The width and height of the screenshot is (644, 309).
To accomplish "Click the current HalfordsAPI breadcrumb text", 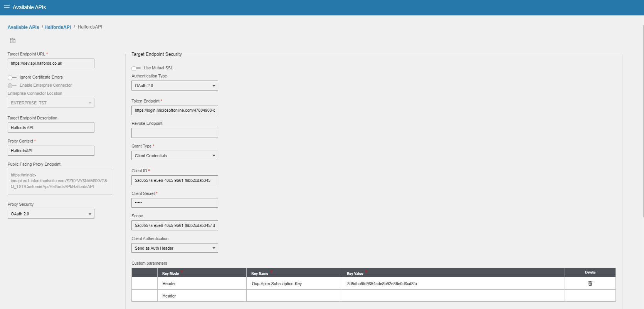I will coord(90,27).
